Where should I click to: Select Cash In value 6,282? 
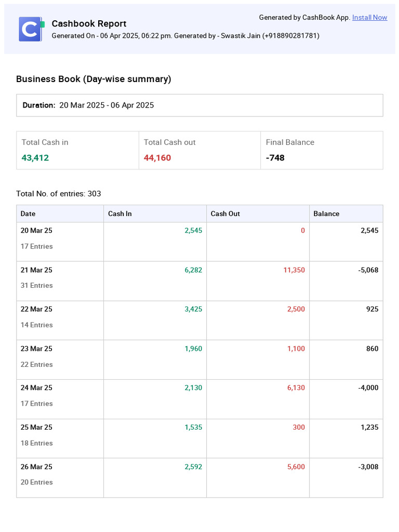tap(193, 270)
